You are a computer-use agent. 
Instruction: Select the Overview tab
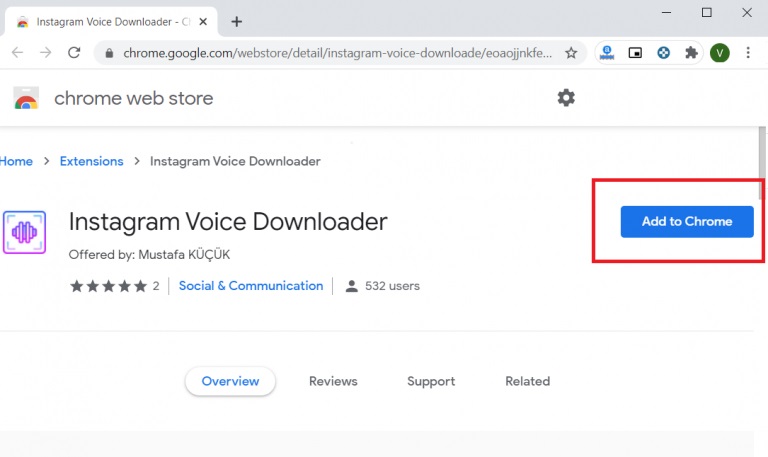tap(230, 381)
